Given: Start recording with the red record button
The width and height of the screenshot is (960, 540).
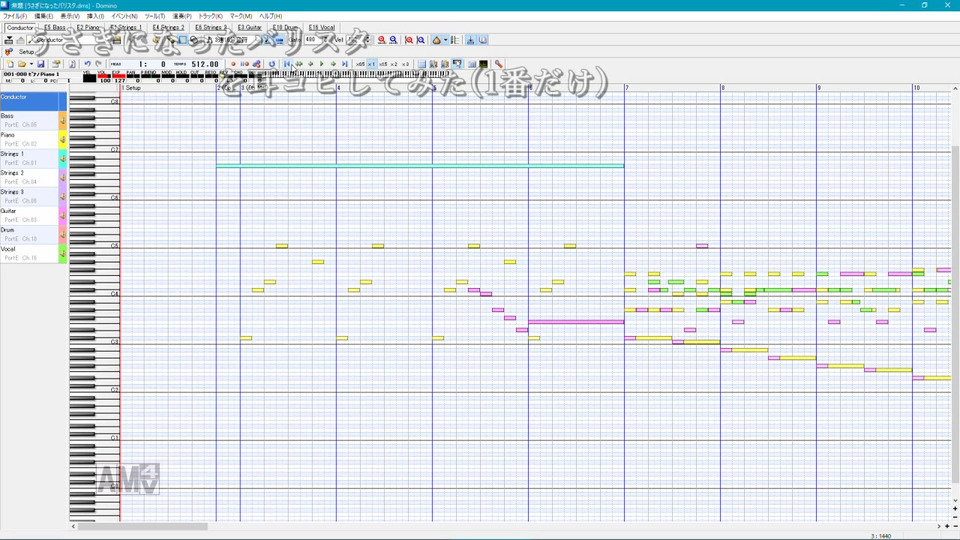Looking at the screenshot, I should pyautogui.click(x=233, y=64).
